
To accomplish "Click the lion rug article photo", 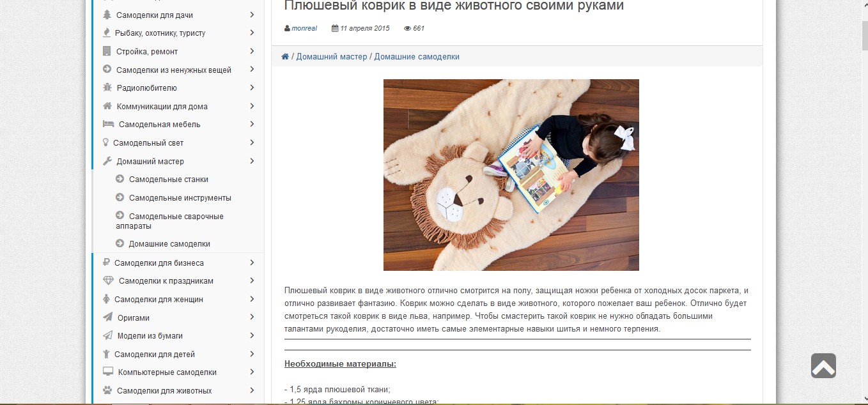I will [511, 175].
